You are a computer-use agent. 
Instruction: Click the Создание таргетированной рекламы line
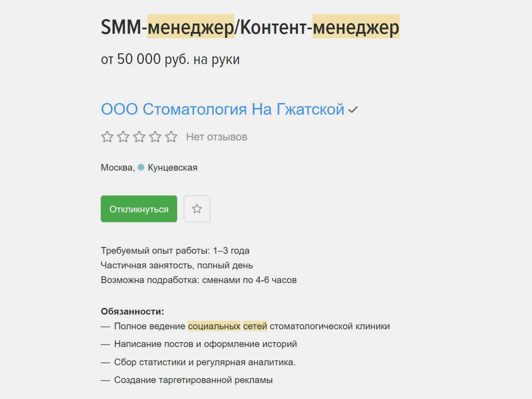pos(193,380)
